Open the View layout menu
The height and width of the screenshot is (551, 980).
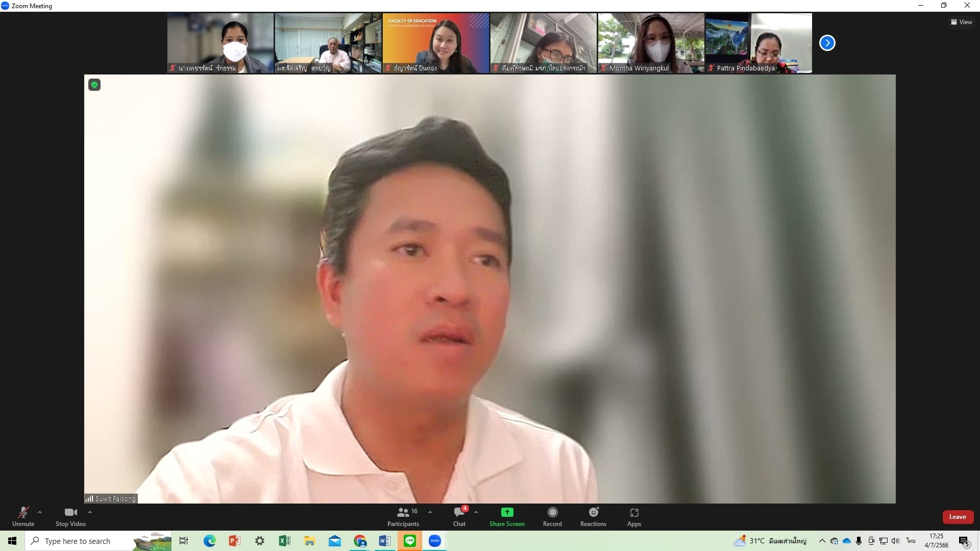pos(961,22)
